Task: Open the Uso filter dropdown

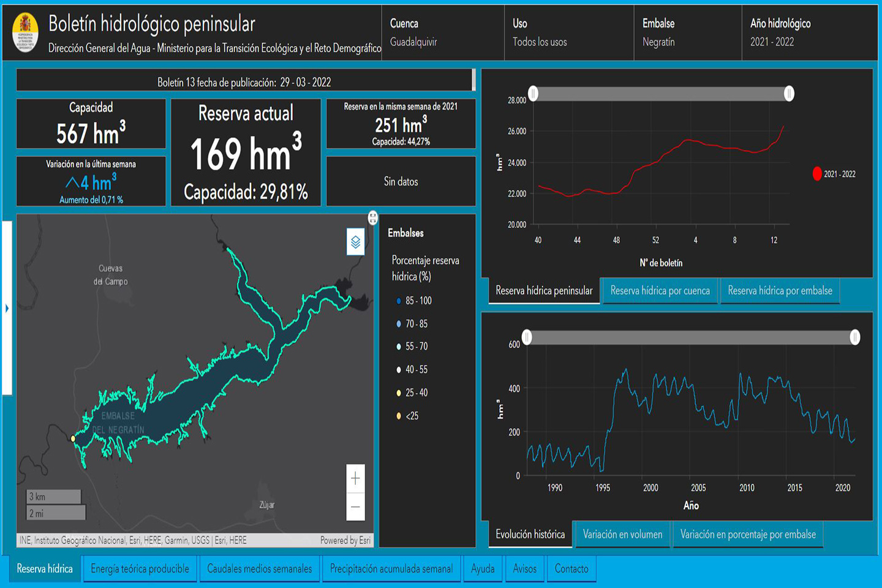Action: pos(568,33)
